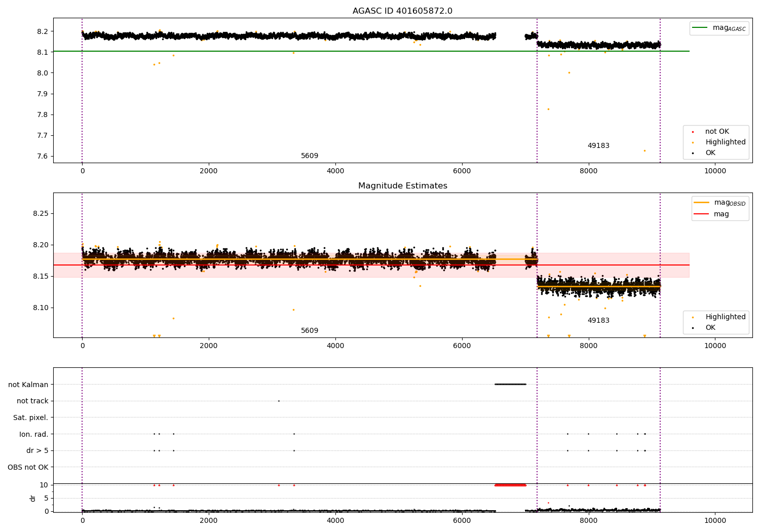Screen dimensions: 760x532
Task: Click the red dr=10 marker band near 6800
Action: click(510, 485)
